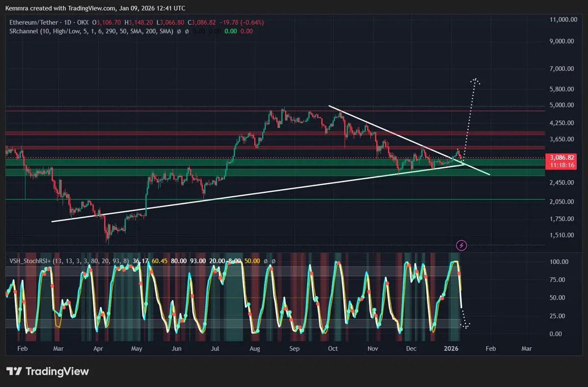The image size is (588, 387).
Task: Click the Apr label on time axis
Action: (98, 348)
